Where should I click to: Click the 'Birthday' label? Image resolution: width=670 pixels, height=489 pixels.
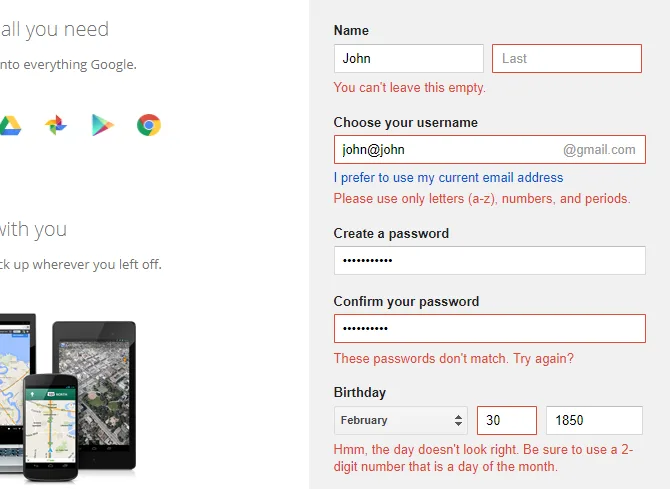[x=360, y=392]
